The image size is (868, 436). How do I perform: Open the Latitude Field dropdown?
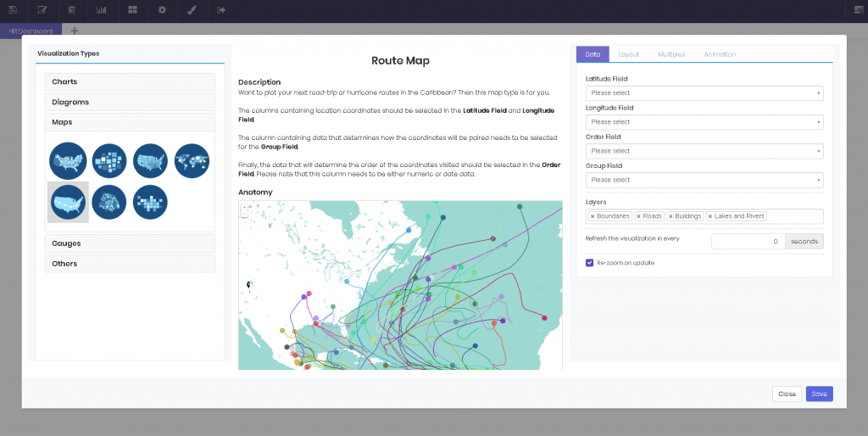(x=704, y=93)
